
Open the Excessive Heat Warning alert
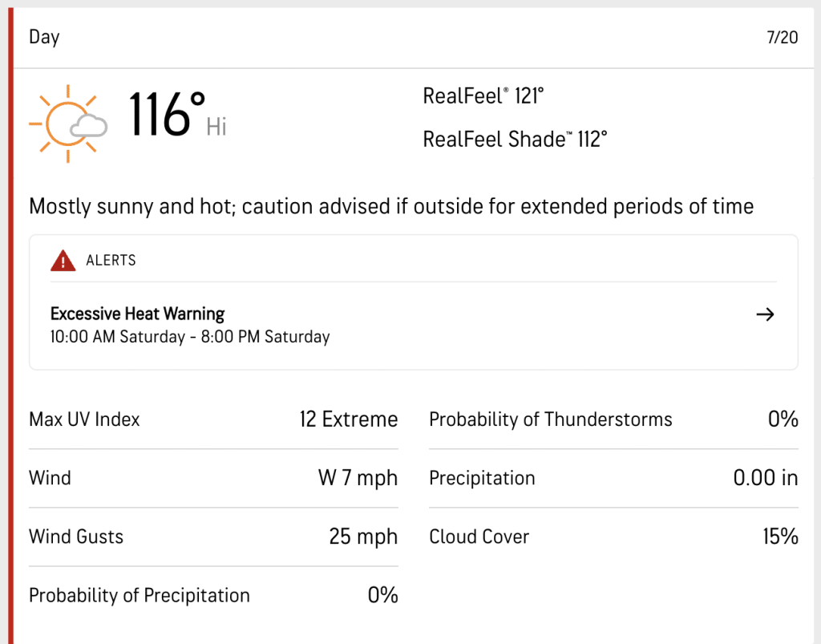(137, 314)
